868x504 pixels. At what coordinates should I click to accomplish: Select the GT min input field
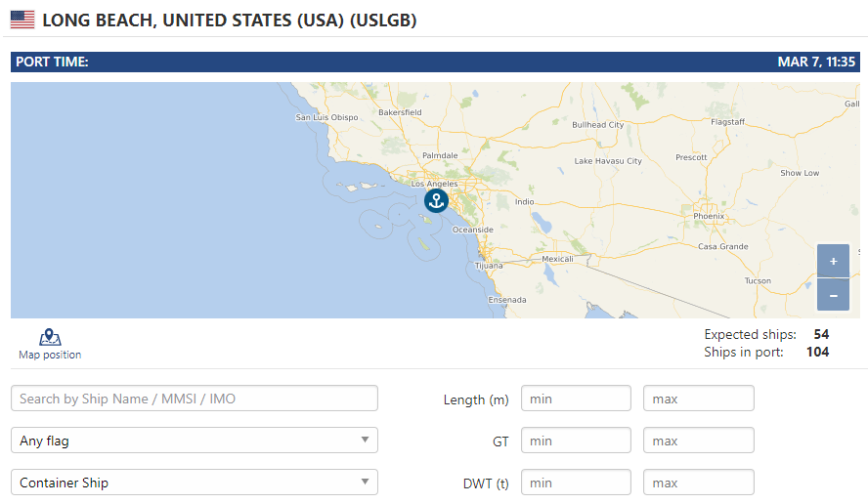(576, 441)
